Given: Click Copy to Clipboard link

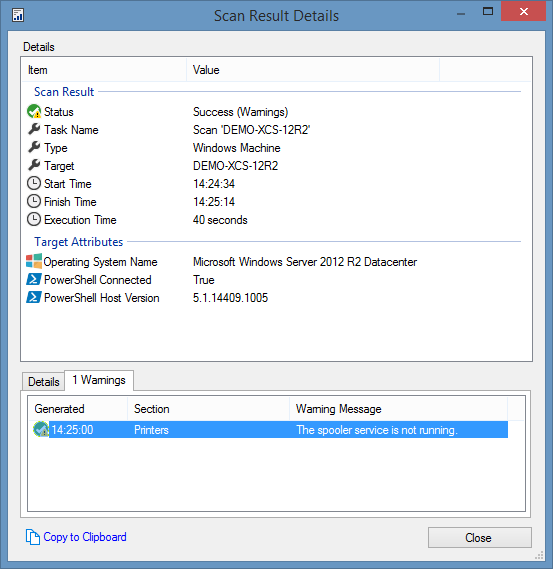Looking at the screenshot, I should 85,537.
